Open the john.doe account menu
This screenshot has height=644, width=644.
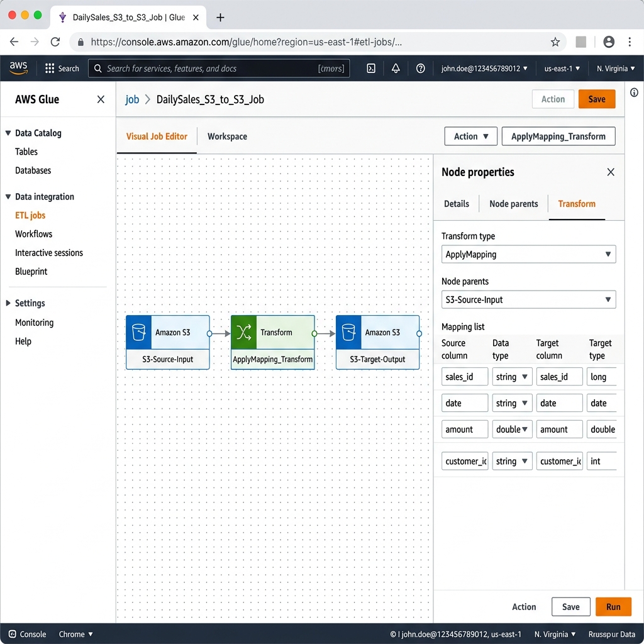(484, 68)
